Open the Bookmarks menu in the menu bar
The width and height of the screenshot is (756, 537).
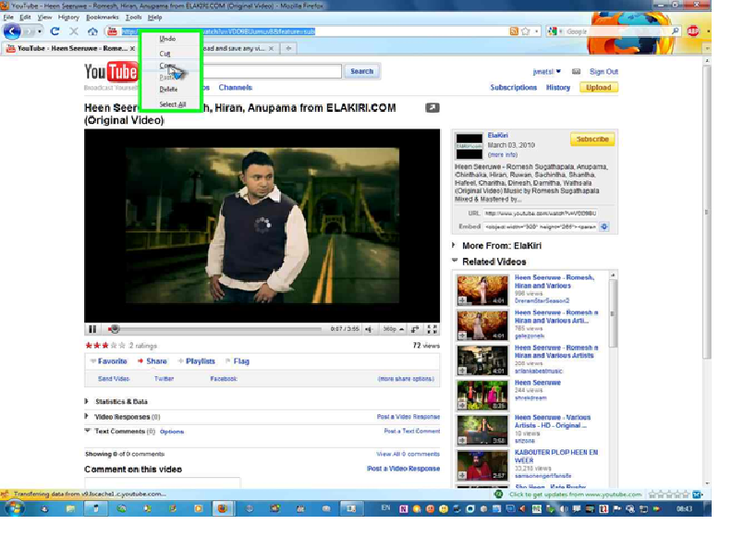coord(102,18)
